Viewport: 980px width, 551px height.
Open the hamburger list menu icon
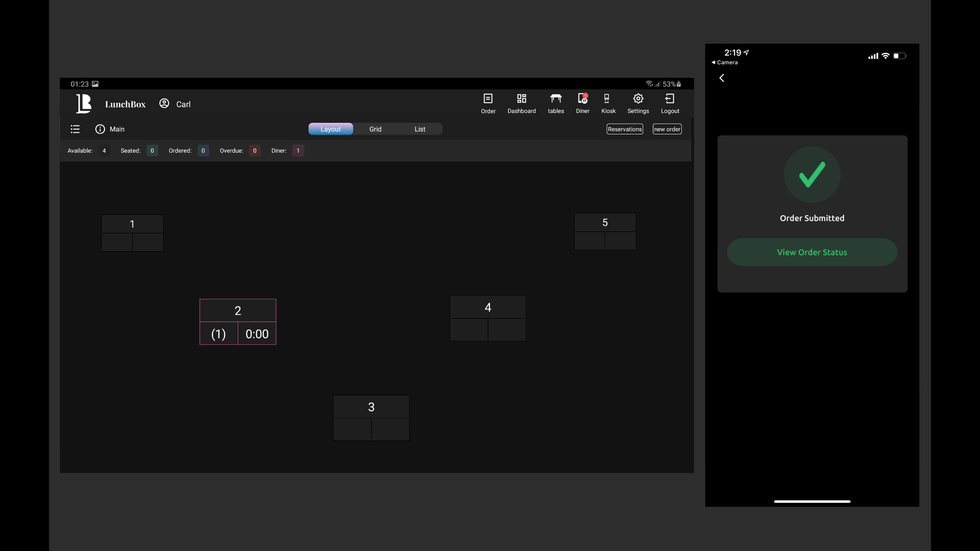tap(75, 129)
